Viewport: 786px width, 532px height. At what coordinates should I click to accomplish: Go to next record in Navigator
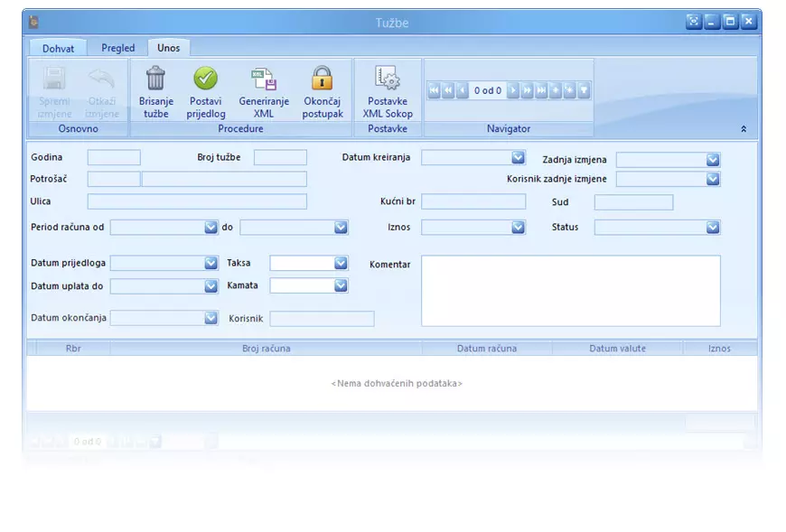coord(513,90)
